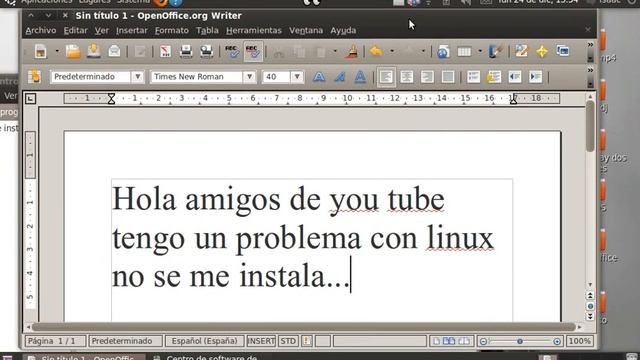Screen dimensions: 640x360
Task: Open paragraph style Predeterminado dropdown
Action: pos(138,77)
